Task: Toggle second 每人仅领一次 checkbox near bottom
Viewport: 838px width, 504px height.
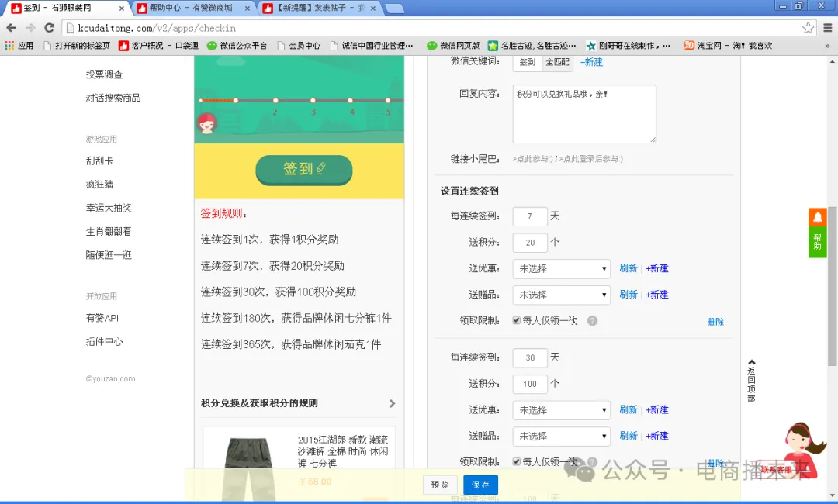Action: tap(517, 462)
